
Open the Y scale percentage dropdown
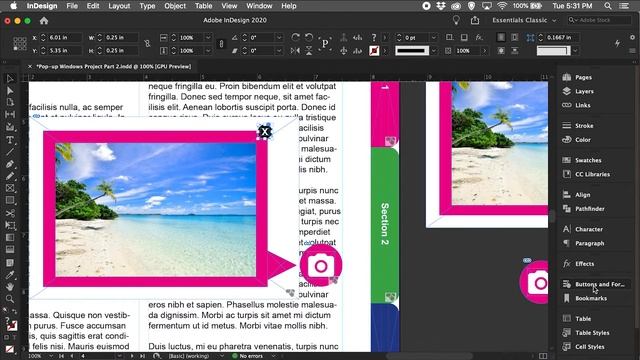click(x=208, y=51)
